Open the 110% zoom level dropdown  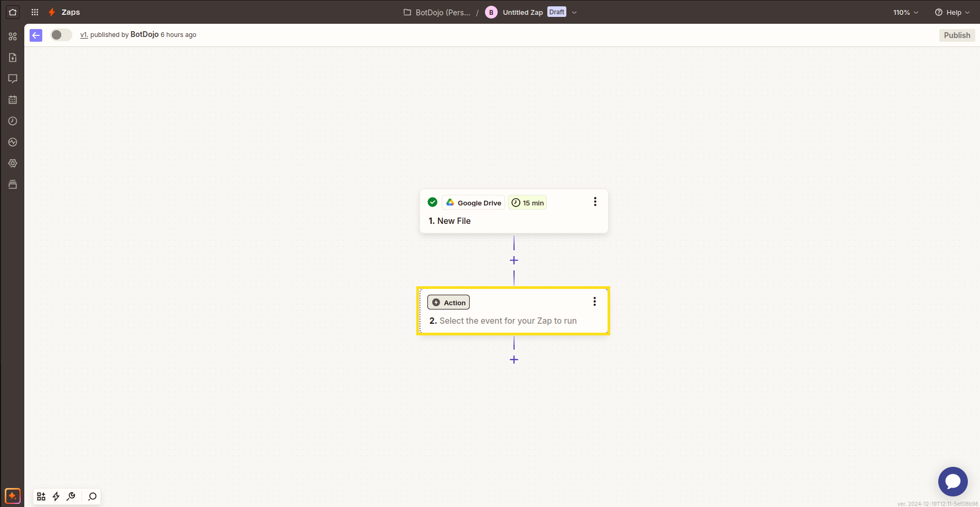[906, 12]
